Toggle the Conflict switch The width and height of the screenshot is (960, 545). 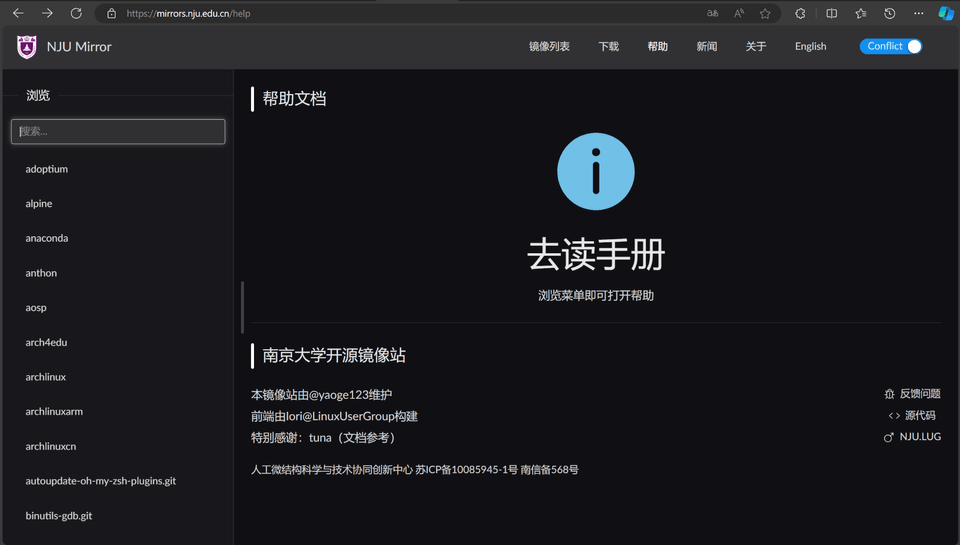pyautogui.click(x=891, y=46)
